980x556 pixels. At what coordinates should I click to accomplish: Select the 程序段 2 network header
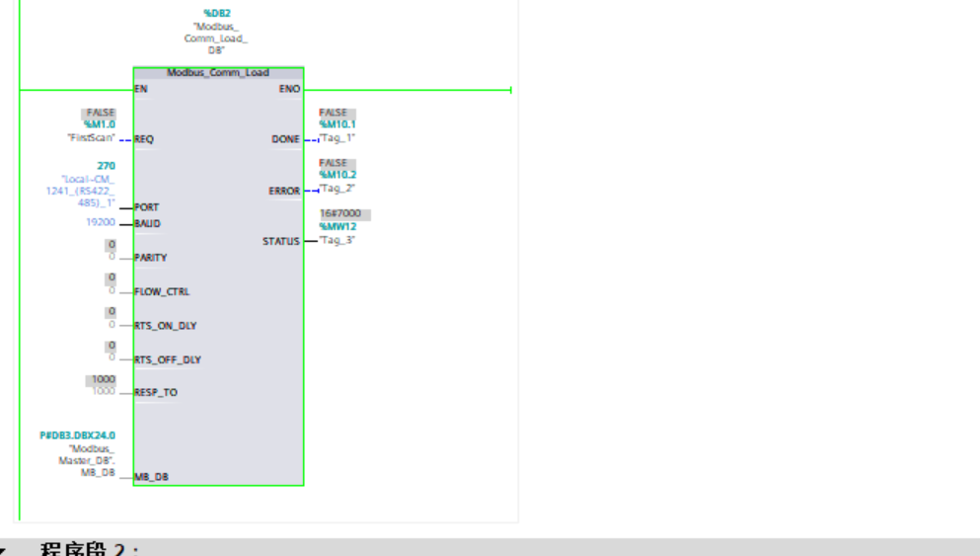point(89,549)
